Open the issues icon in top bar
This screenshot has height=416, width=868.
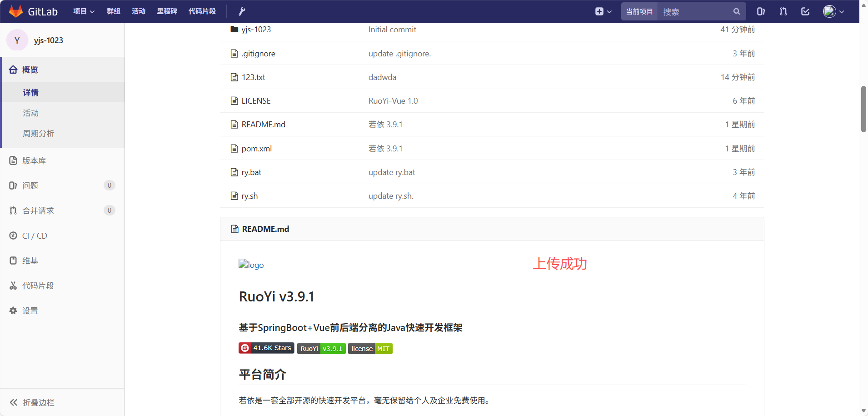(x=761, y=11)
